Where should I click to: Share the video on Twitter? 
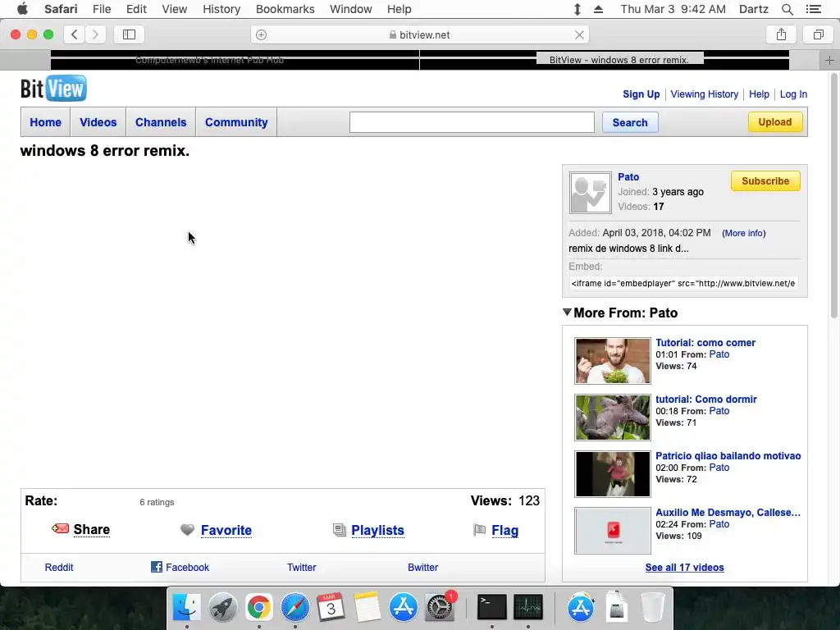pyautogui.click(x=302, y=568)
